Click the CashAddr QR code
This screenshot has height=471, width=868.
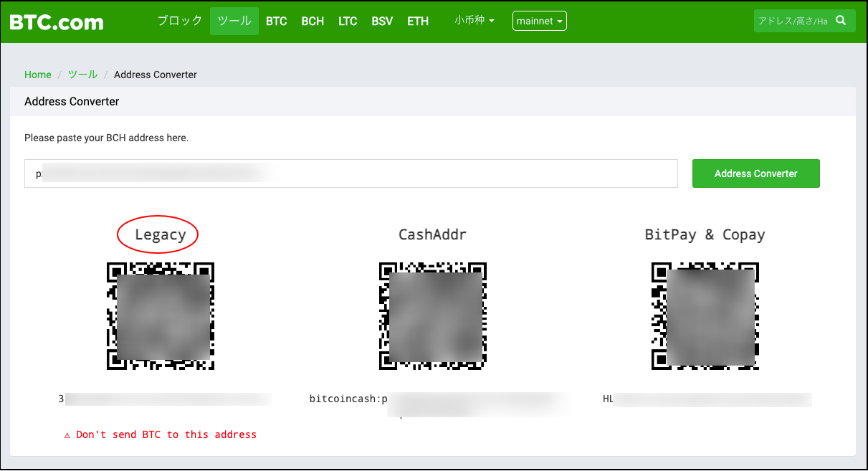(x=433, y=316)
